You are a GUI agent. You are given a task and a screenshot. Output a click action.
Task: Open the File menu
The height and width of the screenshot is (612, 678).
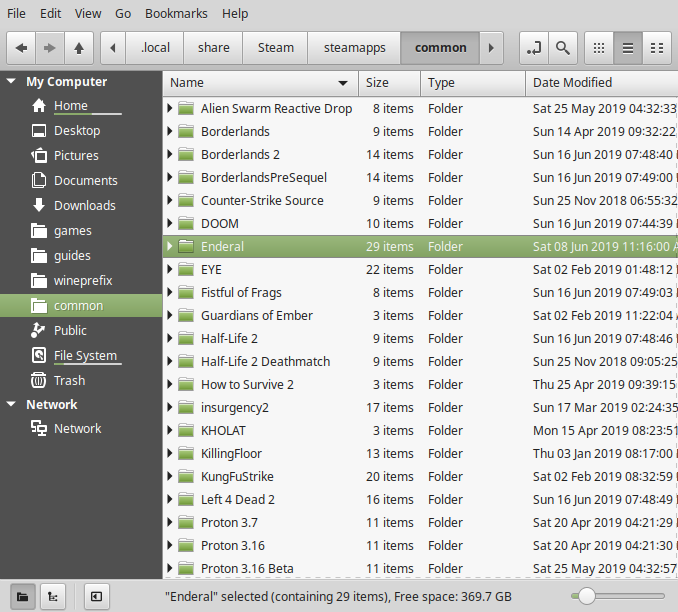point(16,13)
